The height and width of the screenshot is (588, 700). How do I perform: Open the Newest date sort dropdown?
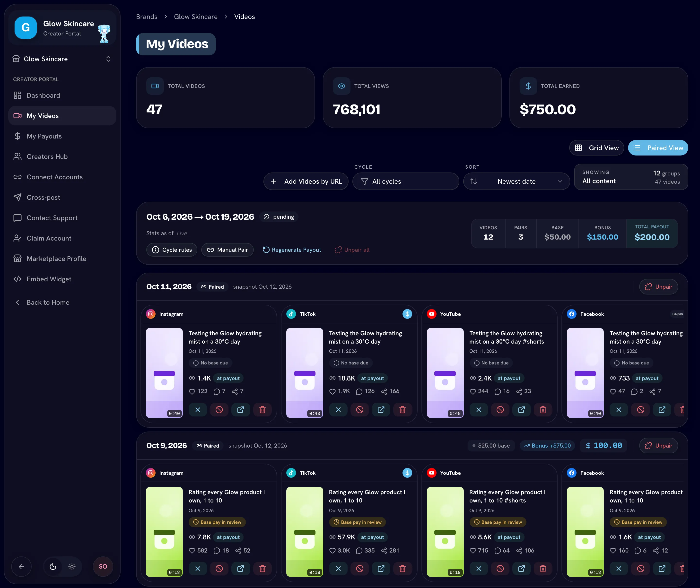click(516, 181)
